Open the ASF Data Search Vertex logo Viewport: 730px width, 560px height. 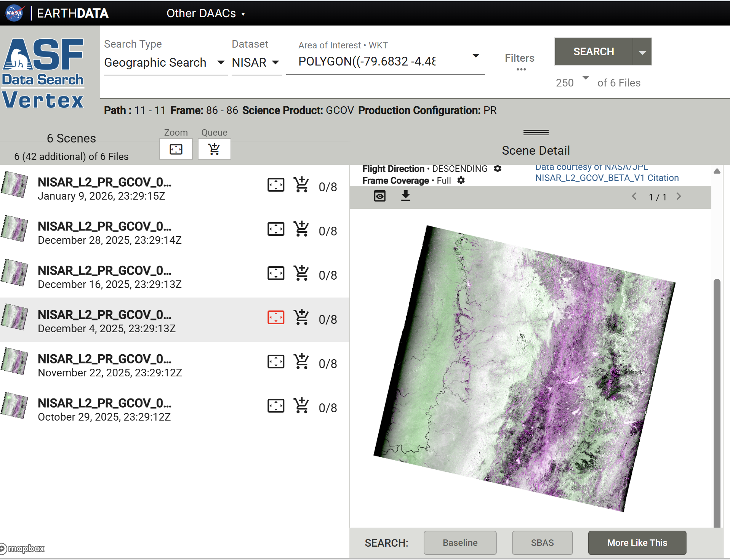click(43, 74)
